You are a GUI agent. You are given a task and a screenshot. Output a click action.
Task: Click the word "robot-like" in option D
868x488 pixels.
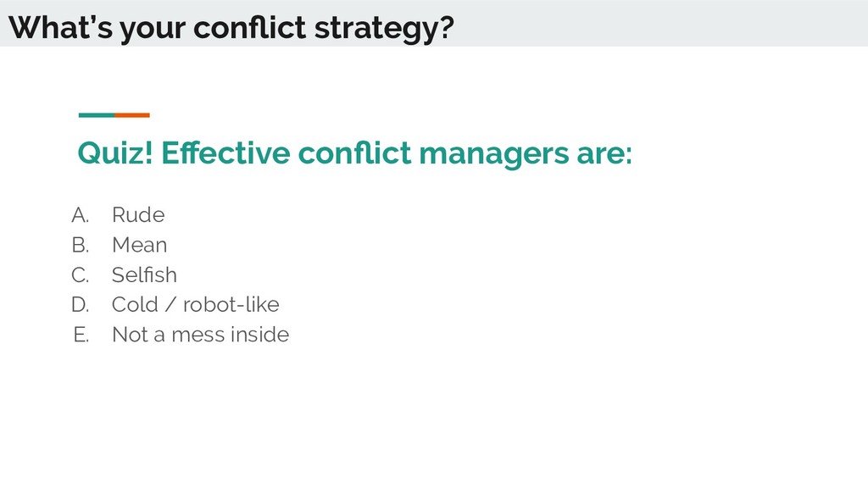click(x=231, y=304)
